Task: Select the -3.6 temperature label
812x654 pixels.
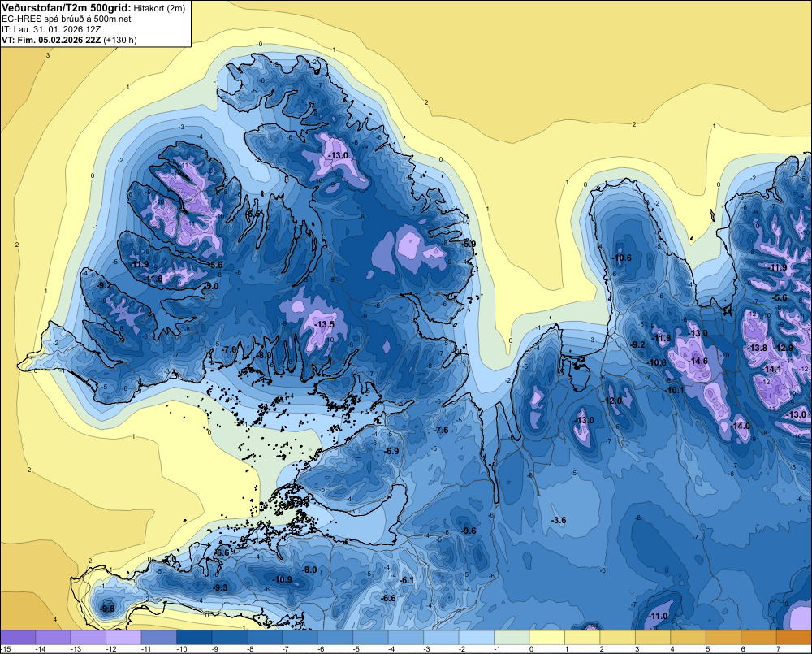Action: [559, 520]
